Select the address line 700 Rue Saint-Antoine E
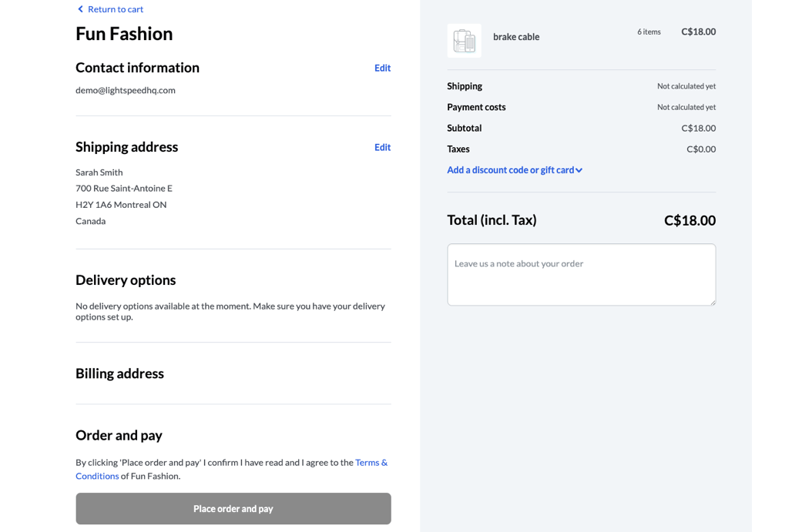Image resolution: width=792 pixels, height=532 pixels. tap(124, 189)
